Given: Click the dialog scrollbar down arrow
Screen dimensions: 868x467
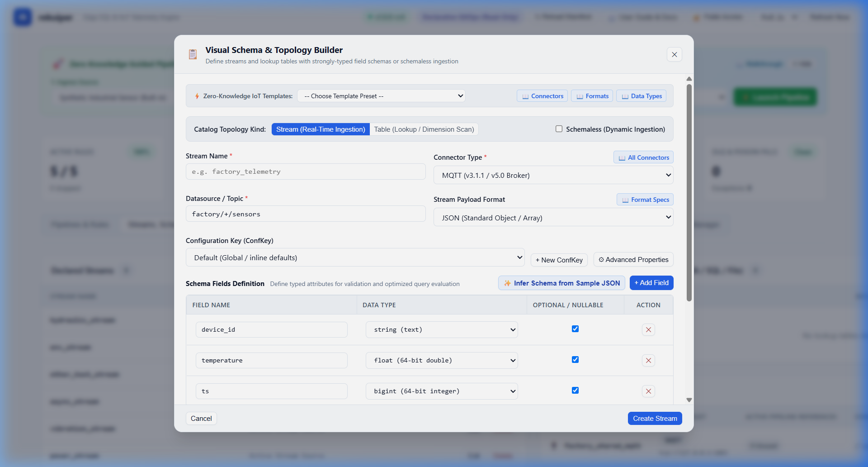Looking at the screenshot, I should click(689, 400).
